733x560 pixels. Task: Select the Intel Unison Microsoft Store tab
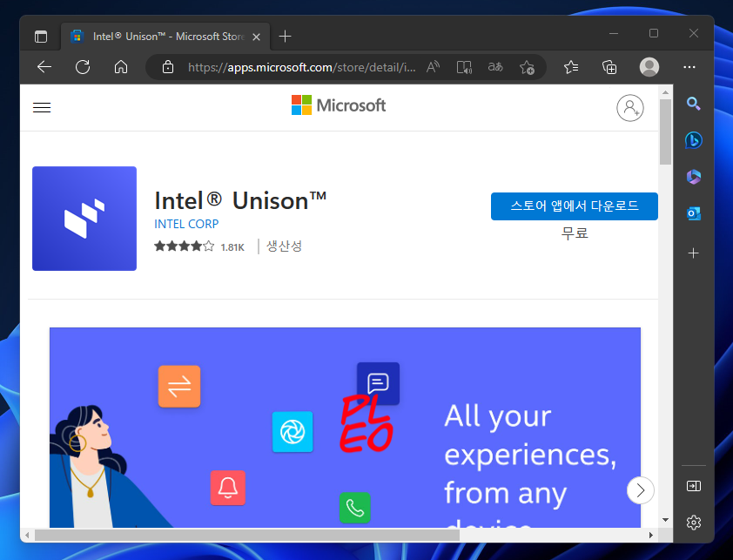click(x=165, y=37)
